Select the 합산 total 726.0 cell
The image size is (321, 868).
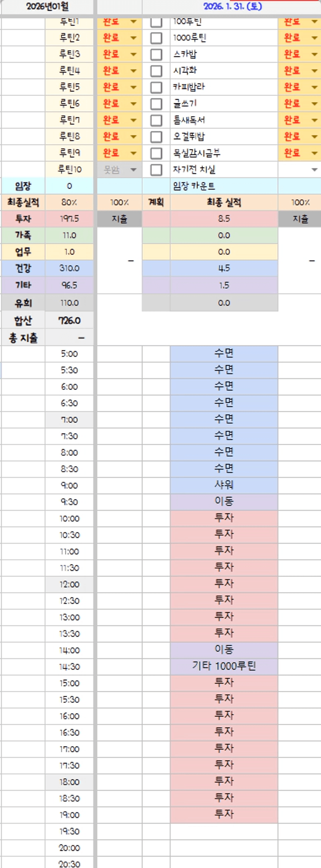(x=69, y=320)
